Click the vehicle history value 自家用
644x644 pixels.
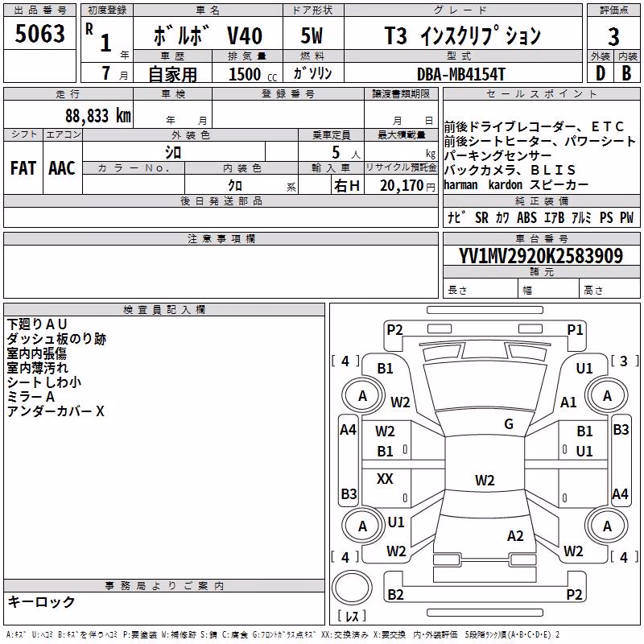pyautogui.click(x=172, y=74)
